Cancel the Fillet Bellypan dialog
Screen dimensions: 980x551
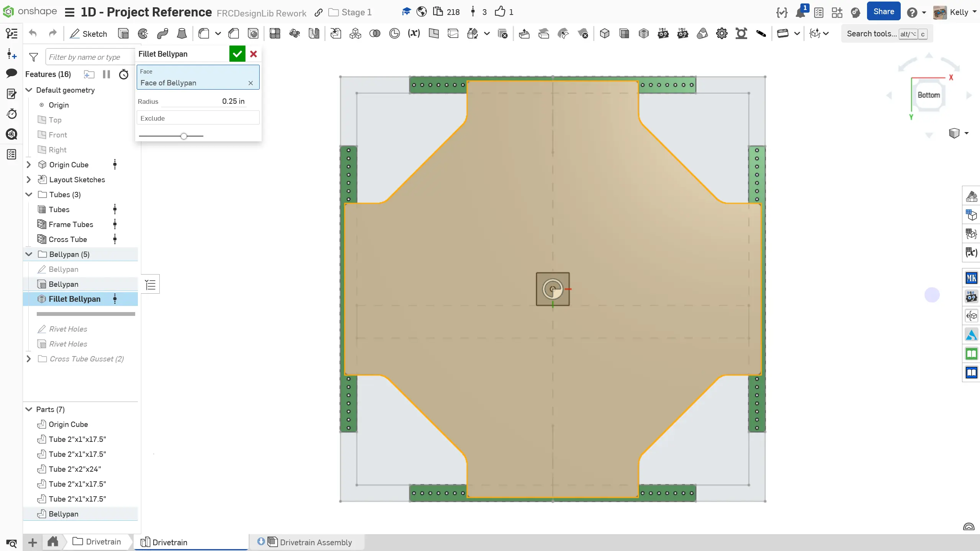click(253, 54)
